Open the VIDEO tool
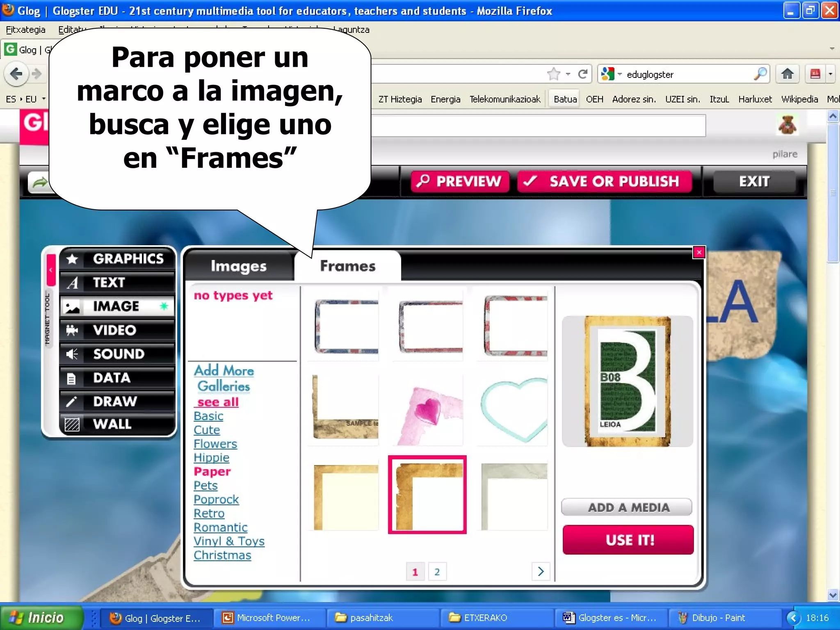 117,330
